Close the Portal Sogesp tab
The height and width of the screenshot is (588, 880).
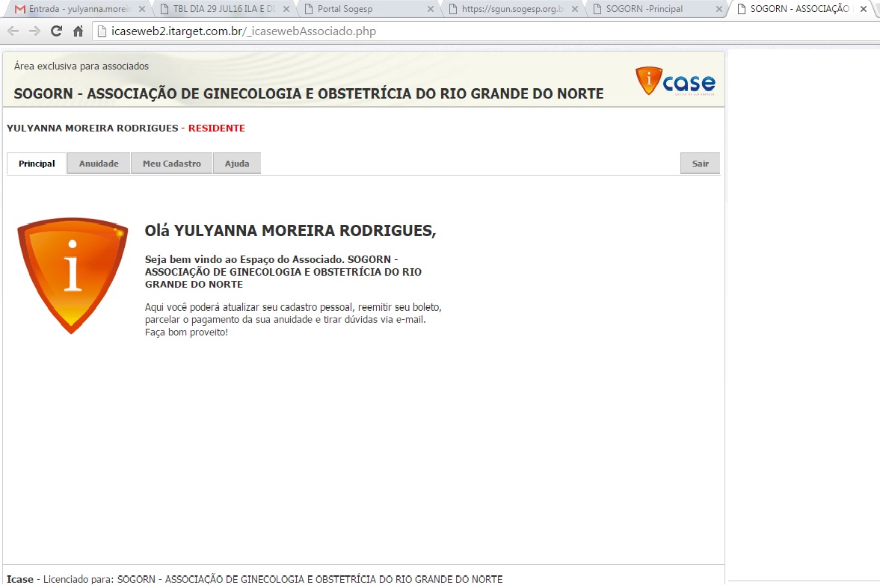point(430,10)
